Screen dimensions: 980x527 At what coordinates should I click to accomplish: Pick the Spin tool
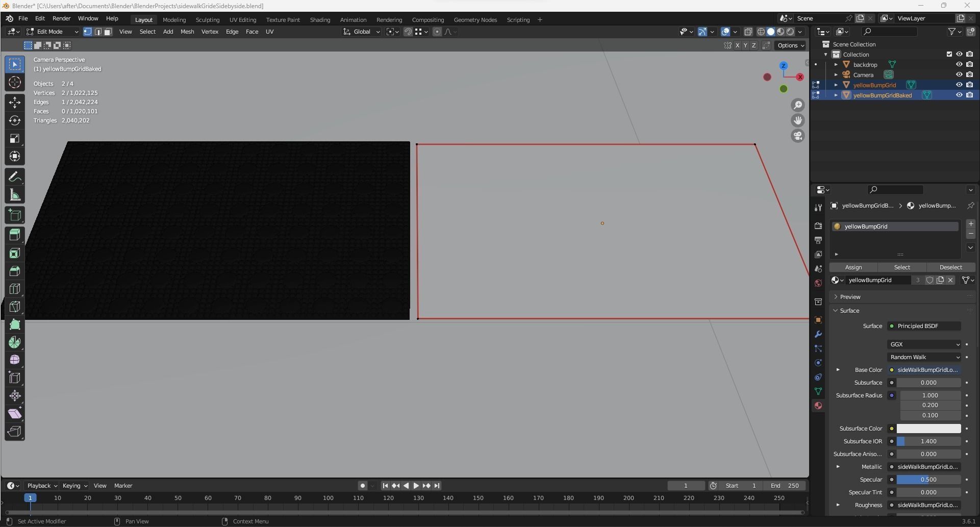click(x=15, y=342)
